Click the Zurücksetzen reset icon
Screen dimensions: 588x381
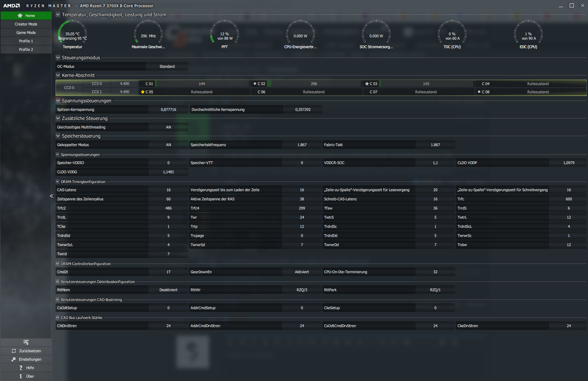coord(14,351)
